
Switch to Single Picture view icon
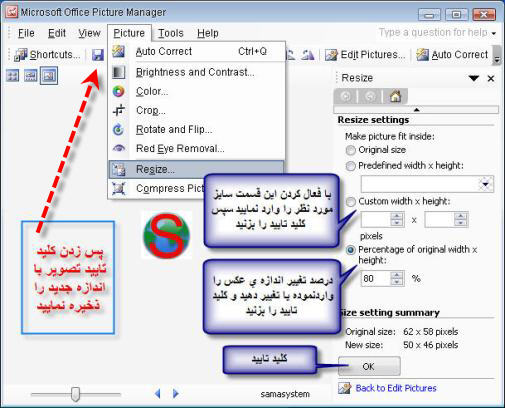tap(49, 76)
